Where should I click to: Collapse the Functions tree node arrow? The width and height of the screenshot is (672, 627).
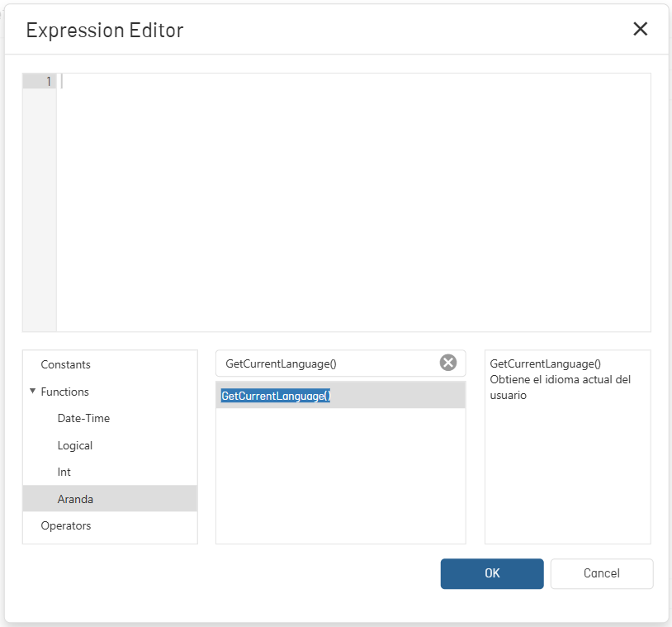[x=32, y=391]
